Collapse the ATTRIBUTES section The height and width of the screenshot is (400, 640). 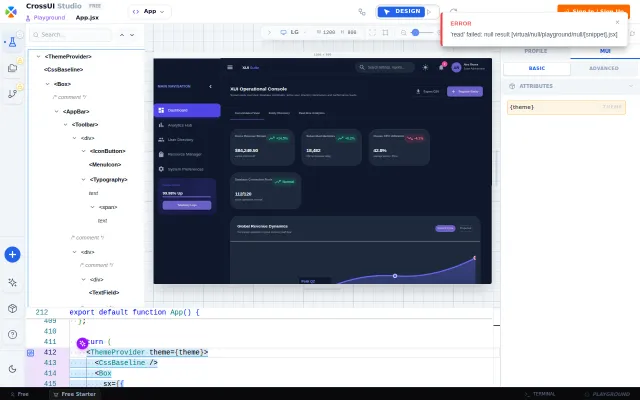631,86
